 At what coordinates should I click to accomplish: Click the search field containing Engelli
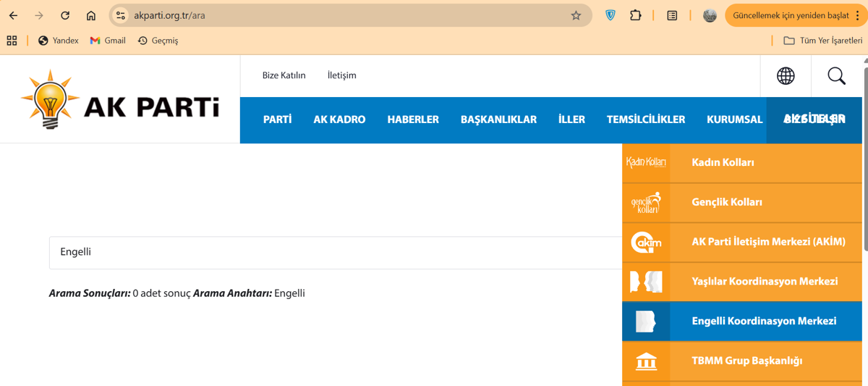(x=333, y=252)
